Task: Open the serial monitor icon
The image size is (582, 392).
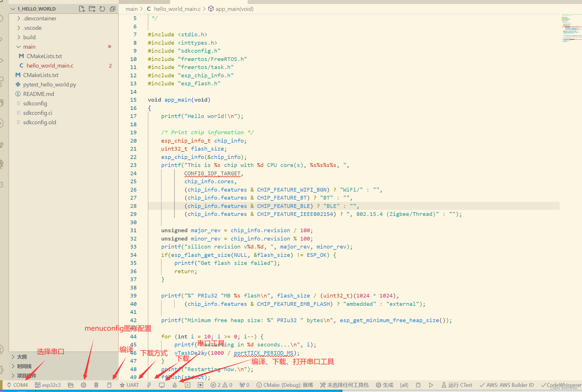Action: pyautogui.click(x=162, y=385)
